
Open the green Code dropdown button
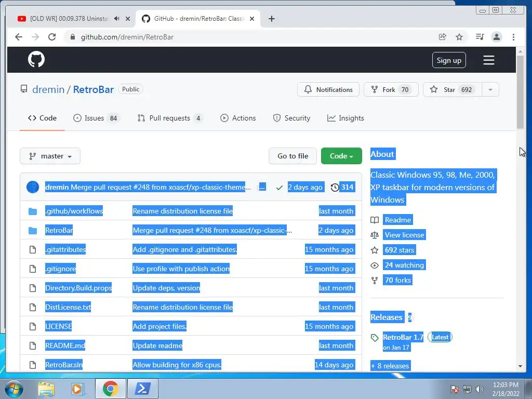[x=341, y=156]
